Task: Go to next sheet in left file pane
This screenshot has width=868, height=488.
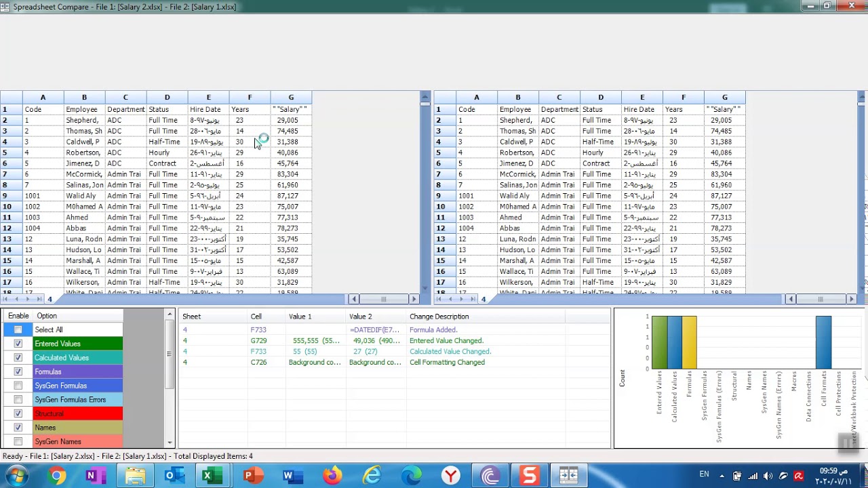Action: pos(28,299)
